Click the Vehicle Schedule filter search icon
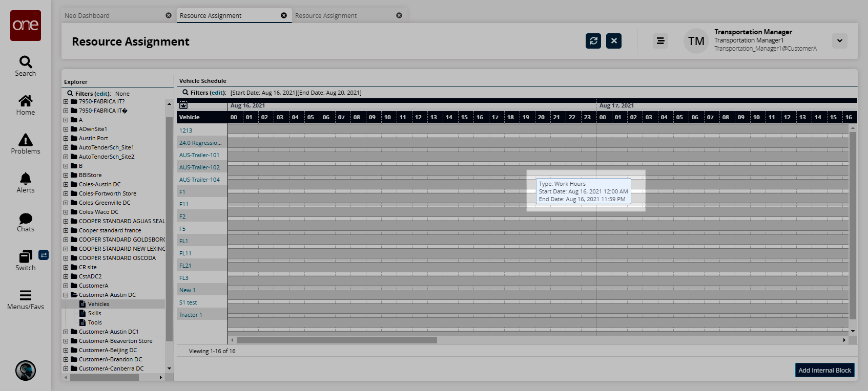 pos(185,92)
